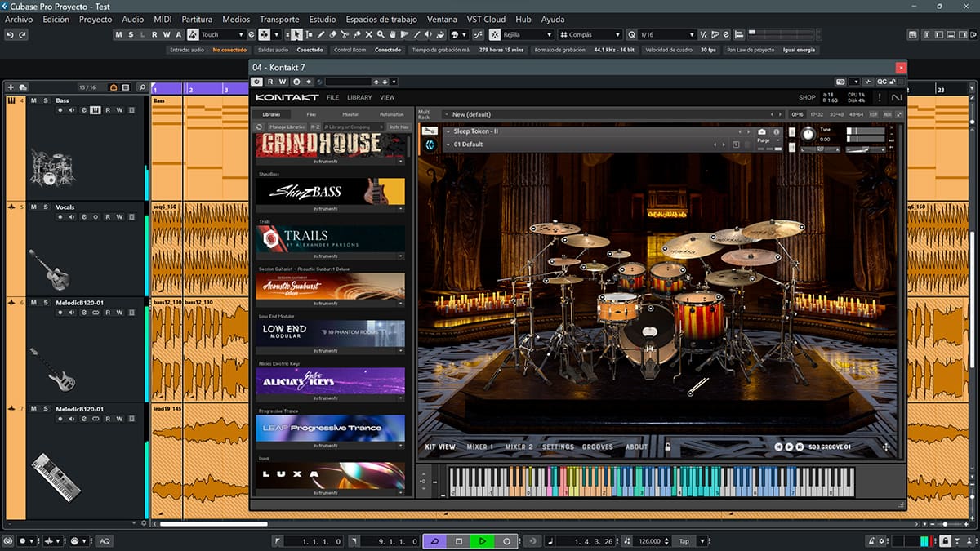Image resolution: width=980 pixels, height=551 pixels.
Task: Enable Read automation on MelodicB120-01 track 6
Action: (108, 313)
